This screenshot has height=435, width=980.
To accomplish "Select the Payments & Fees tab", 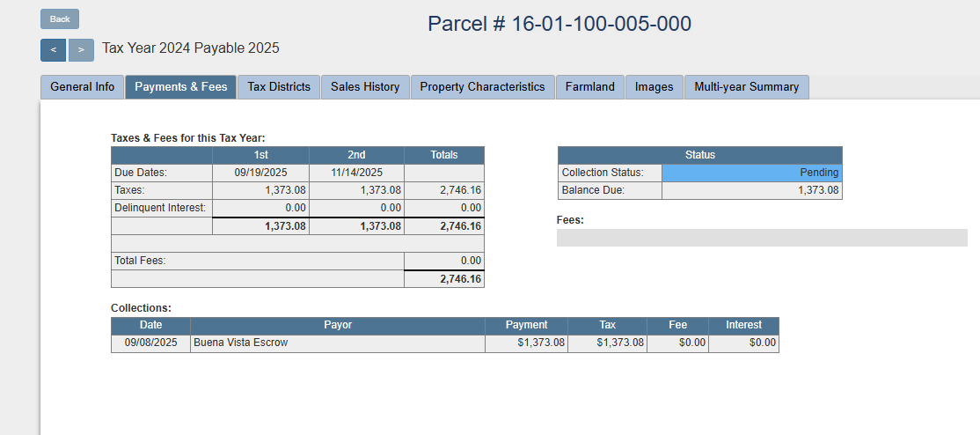I will coord(180,87).
